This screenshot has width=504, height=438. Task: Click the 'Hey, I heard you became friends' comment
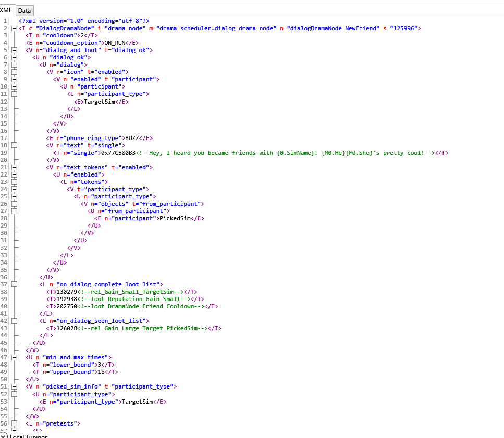(x=285, y=153)
